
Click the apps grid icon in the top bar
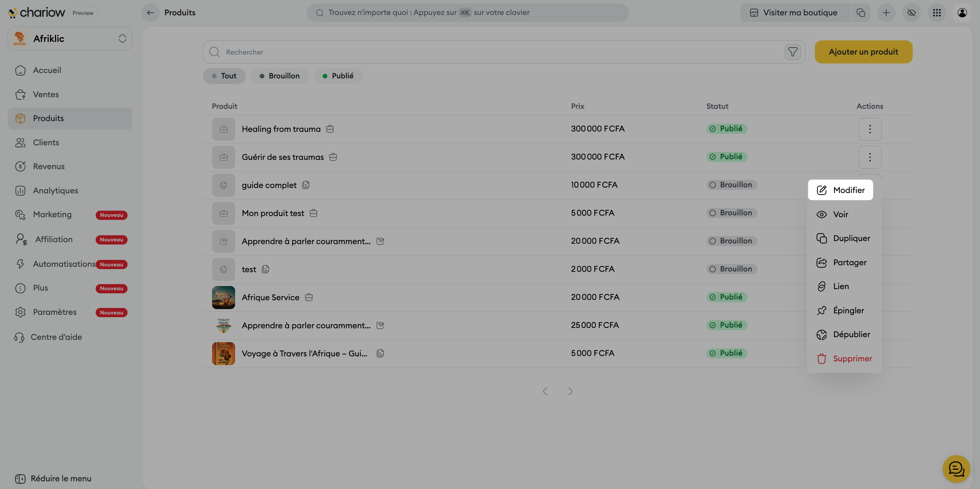[937, 13]
